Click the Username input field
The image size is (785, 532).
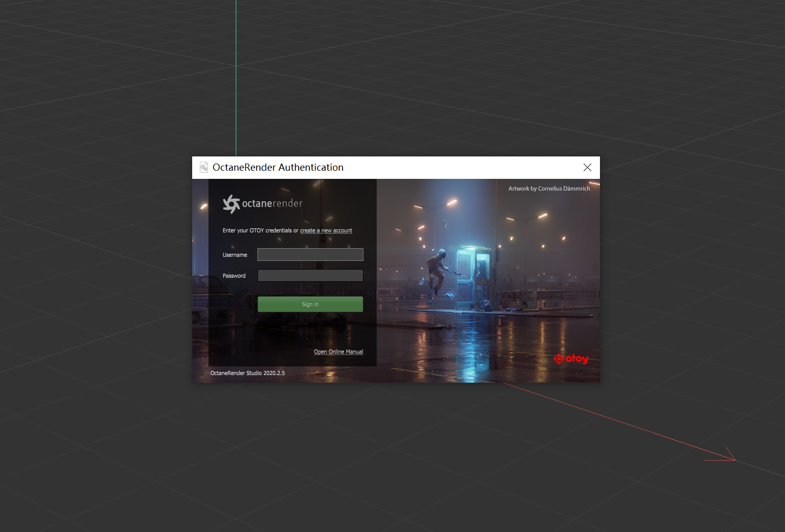click(310, 255)
